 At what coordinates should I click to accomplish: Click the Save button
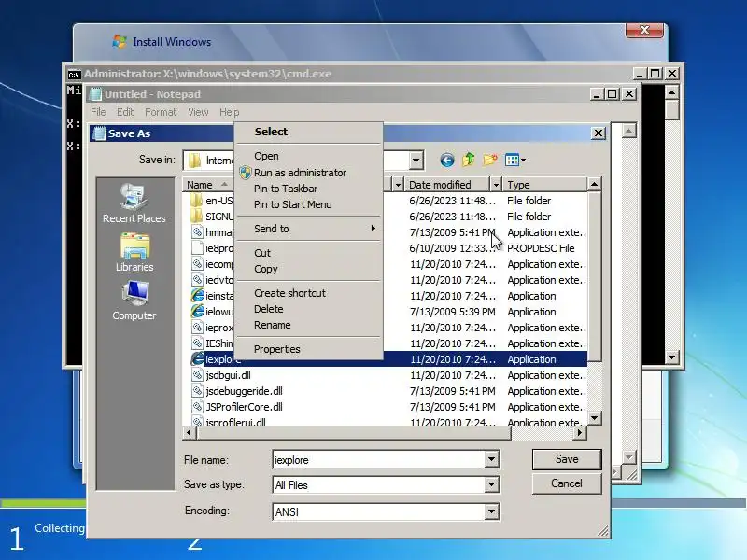click(567, 459)
